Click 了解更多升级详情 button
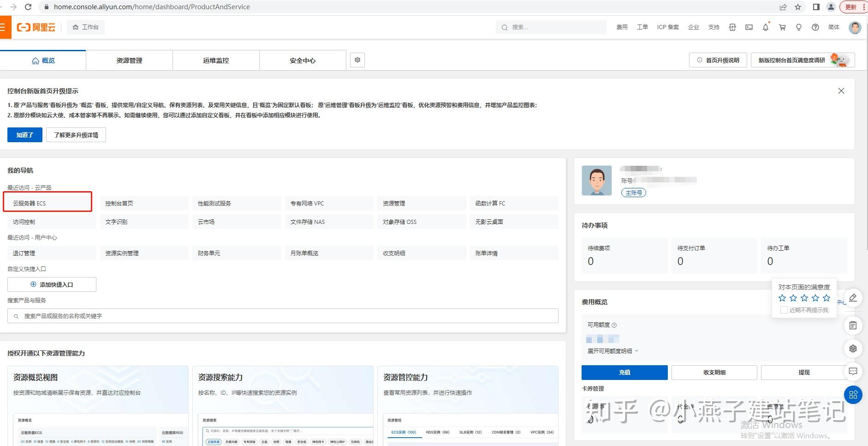Viewport: 868px width, 446px height. pos(76,135)
